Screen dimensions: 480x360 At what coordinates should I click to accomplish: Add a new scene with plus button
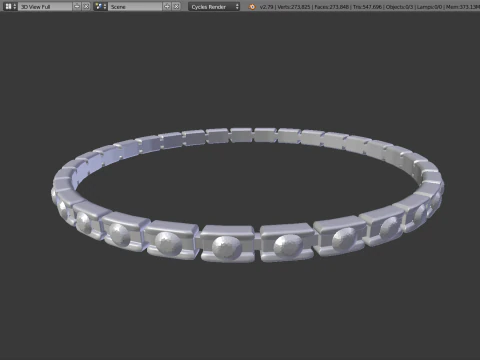pos(167,6)
